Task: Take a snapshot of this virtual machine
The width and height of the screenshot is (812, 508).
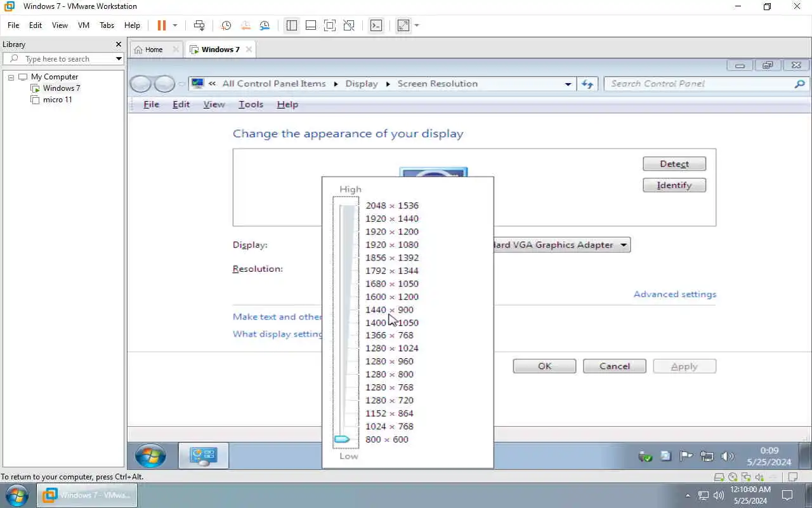Action: pyautogui.click(x=226, y=25)
